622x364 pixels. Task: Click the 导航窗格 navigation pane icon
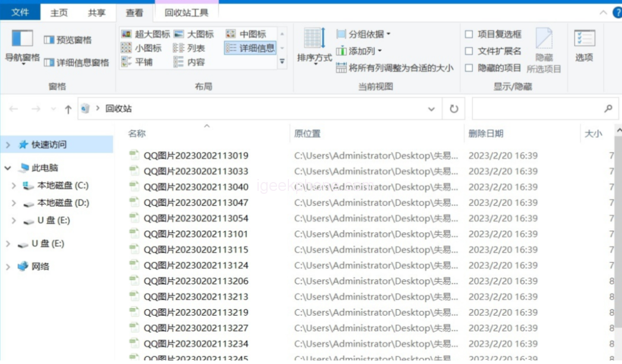pos(22,39)
